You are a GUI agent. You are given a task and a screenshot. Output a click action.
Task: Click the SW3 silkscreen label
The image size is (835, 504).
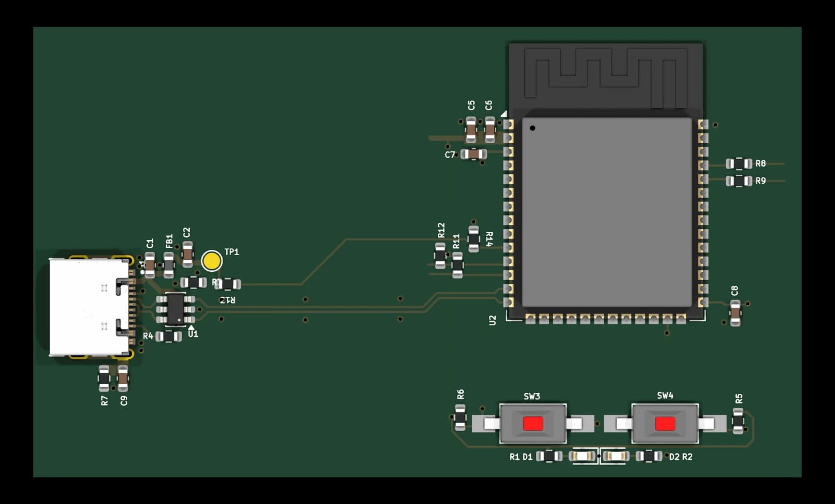click(x=532, y=397)
